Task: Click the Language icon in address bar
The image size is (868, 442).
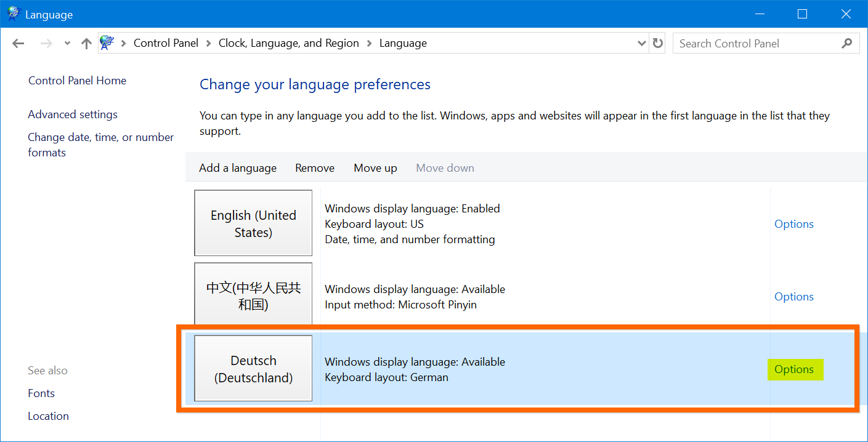Action: tap(107, 43)
